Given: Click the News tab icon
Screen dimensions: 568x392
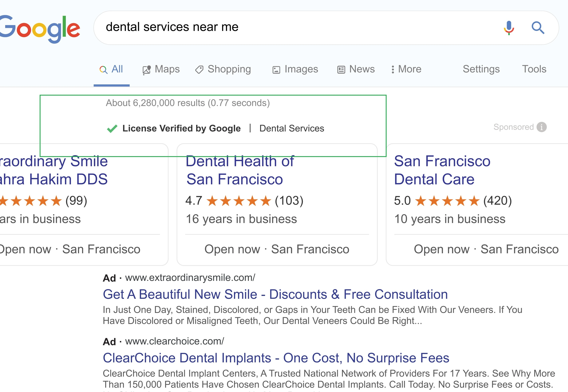Looking at the screenshot, I should [341, 69].
